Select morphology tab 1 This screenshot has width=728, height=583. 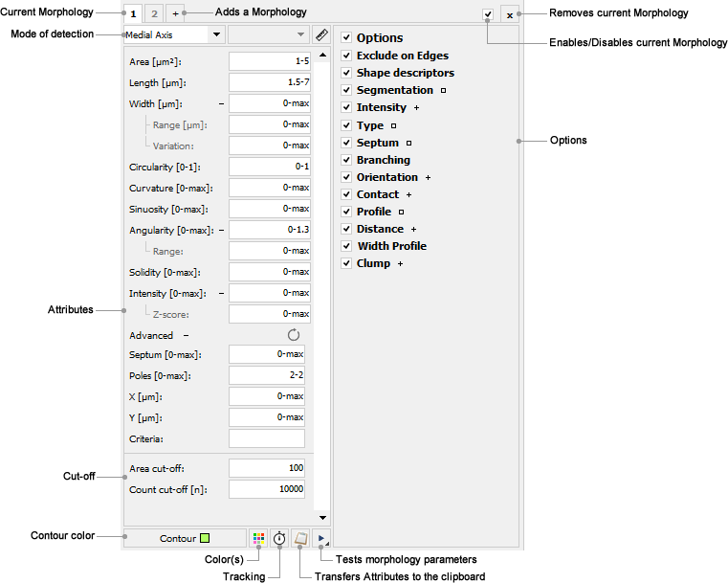tap(133, 14)
